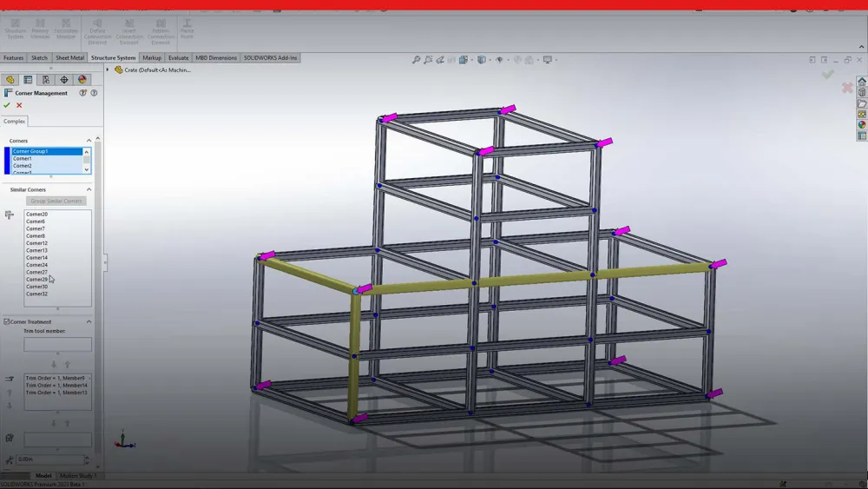Click the Previous View icon
The image size is (868, 489).
coord(440,60)
